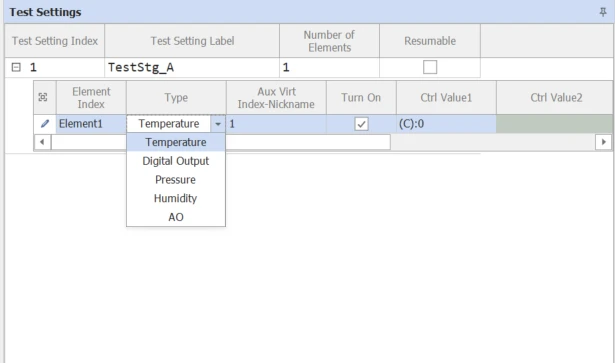Click the scroll right arrow of element grid
This screenshot has height=363, width=615.
(x=603, y=142)
